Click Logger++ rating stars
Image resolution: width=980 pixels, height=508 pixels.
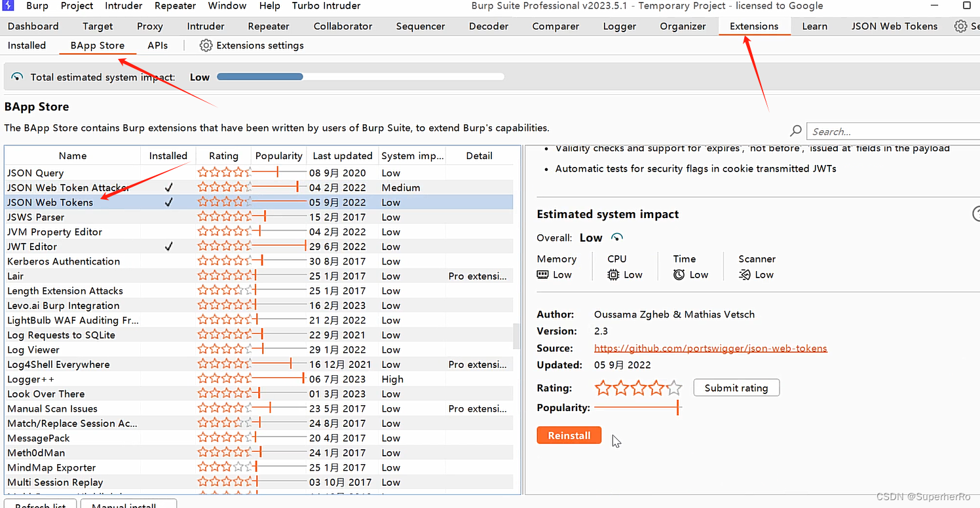[x=224, y=379]
